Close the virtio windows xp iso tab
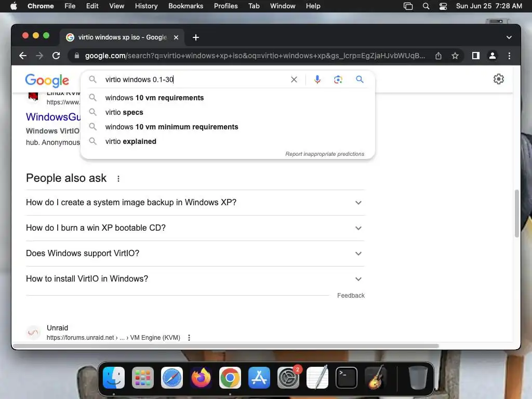 click(176, 37)
